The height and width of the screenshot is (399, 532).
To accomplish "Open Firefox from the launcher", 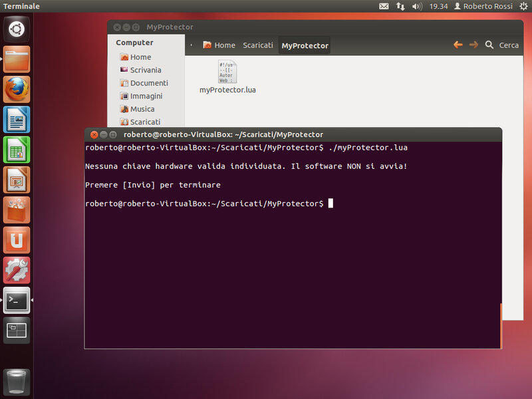I will 17,89.
